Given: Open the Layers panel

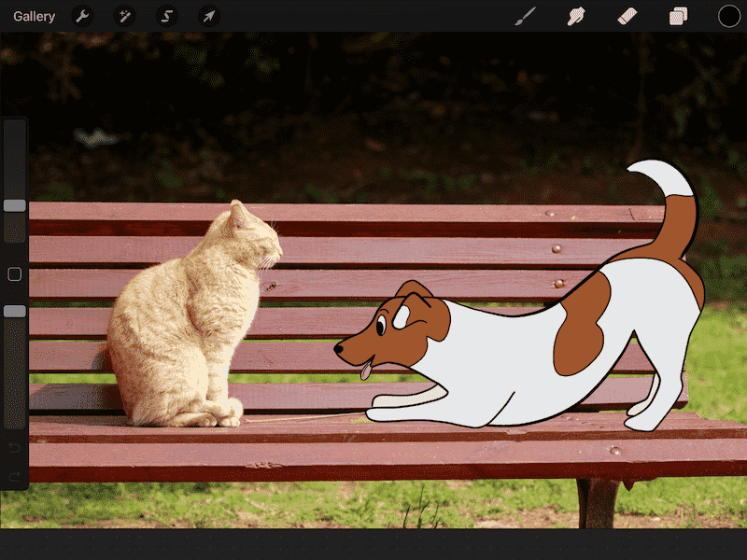Looking at the screenshot, I should click(678, 16).
